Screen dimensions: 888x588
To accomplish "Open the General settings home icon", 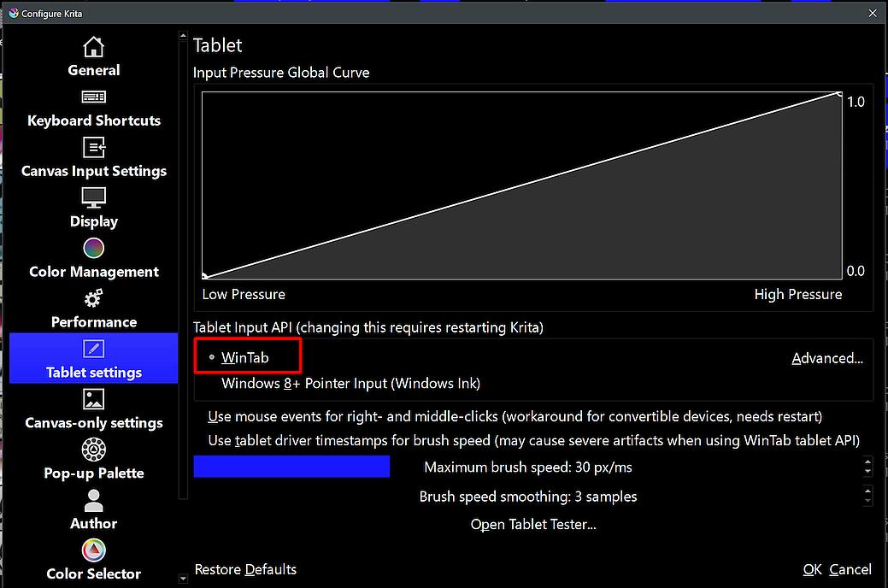I will coord(93,47).
